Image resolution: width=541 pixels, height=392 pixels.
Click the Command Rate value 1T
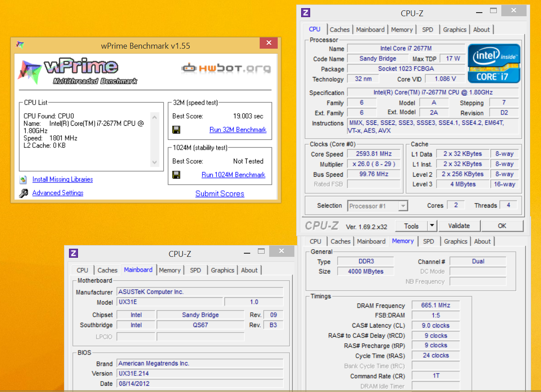(435, 376)
